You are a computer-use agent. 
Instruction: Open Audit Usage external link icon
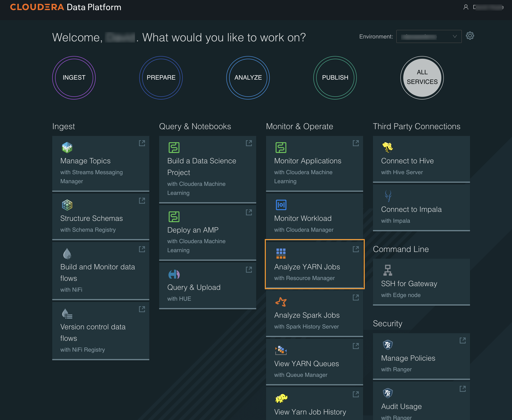coord(463,389)
